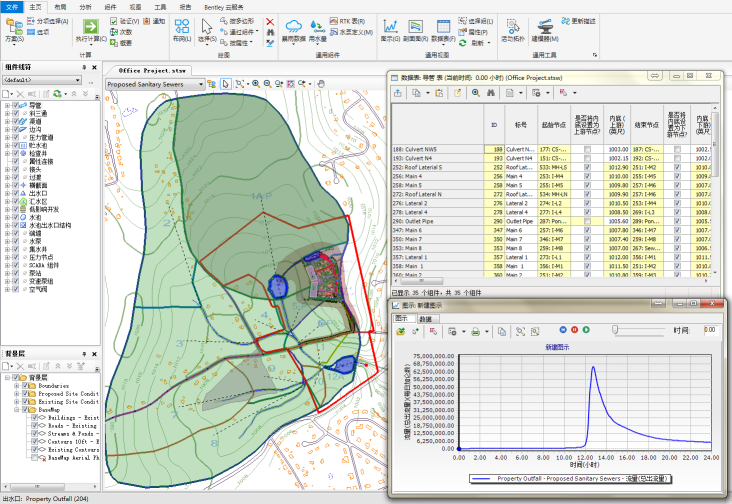Click the 属性 properties button

click(x=473, y=32)
